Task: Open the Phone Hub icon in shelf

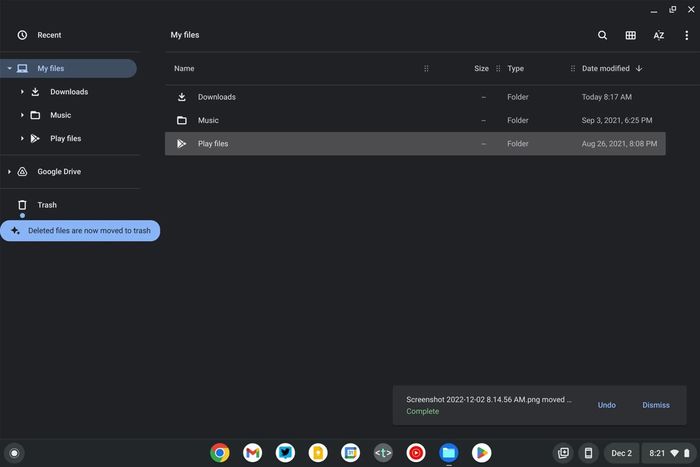Action: [x=588, y=453]
